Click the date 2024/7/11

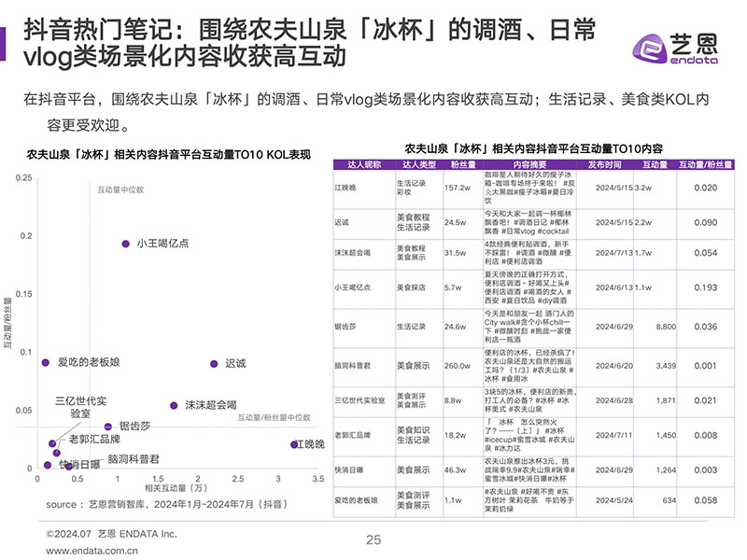[614, 435]
